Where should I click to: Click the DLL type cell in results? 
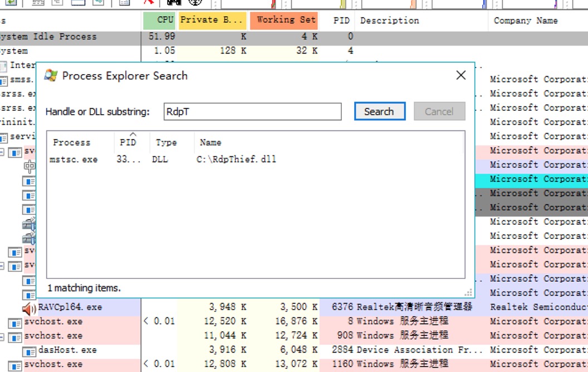coord(160,159)
